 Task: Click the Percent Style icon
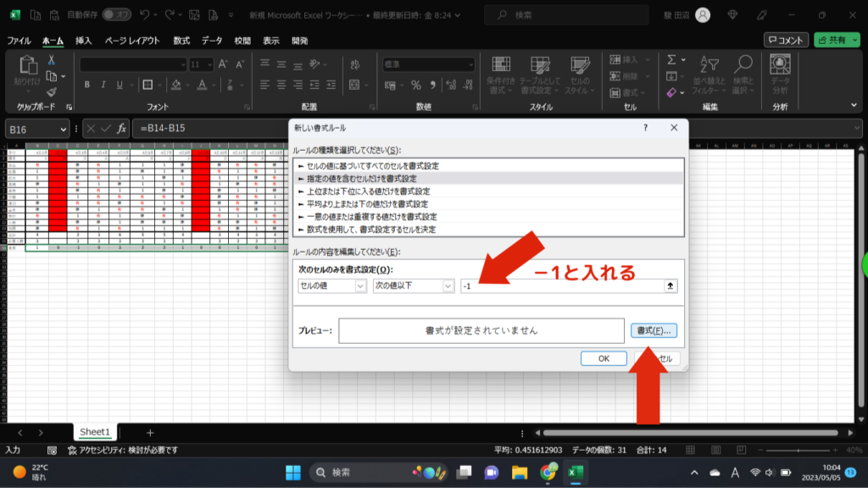(x=415, y=86)
